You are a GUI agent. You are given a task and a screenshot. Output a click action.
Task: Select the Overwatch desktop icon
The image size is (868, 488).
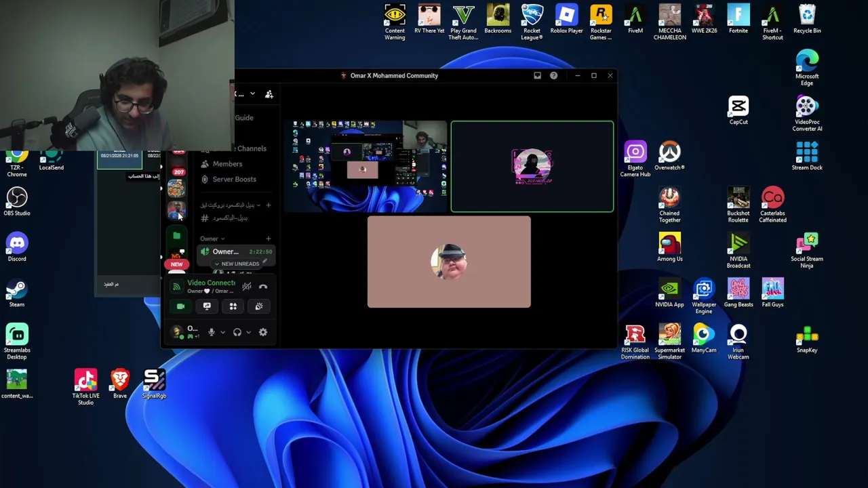coord(670,156)
